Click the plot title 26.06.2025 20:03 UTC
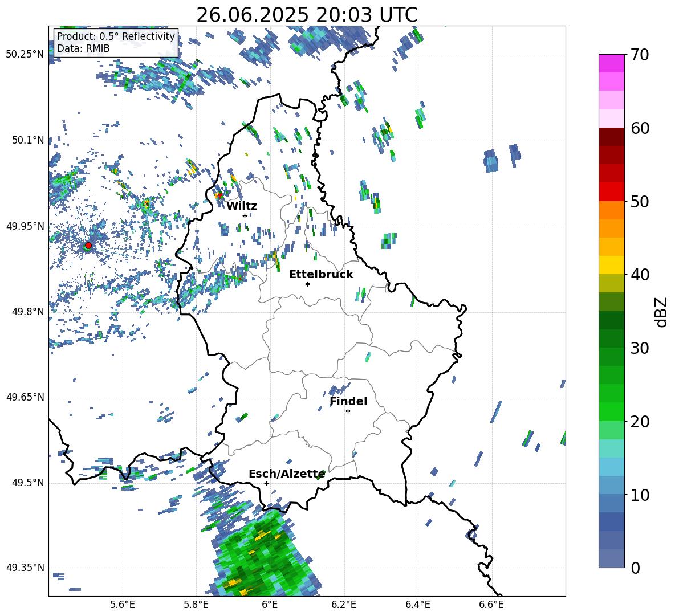This screenshot has width=675, height=616. click(x=307, y=15)
